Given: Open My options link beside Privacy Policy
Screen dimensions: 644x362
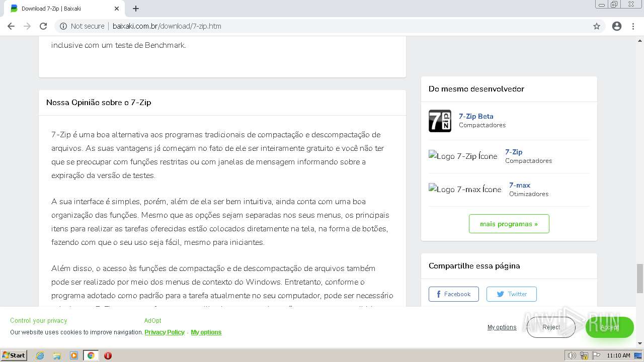Looking at the screenshot, I should point(206,332).
